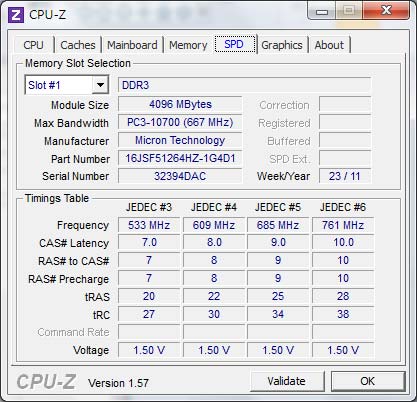Expand the Slot #1 dropdown arrow
The width and height of the screenshot is (417, 402).
point(100,85)
